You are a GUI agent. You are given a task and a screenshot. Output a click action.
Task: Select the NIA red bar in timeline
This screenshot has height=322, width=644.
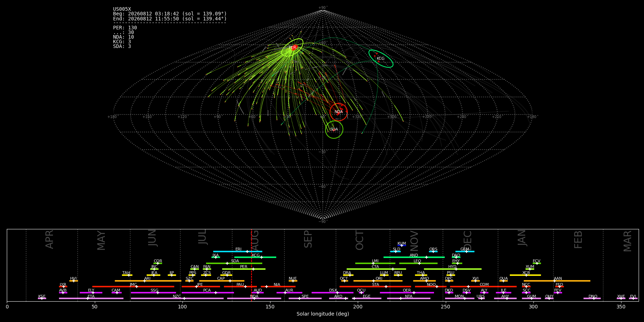click(278, 287)
